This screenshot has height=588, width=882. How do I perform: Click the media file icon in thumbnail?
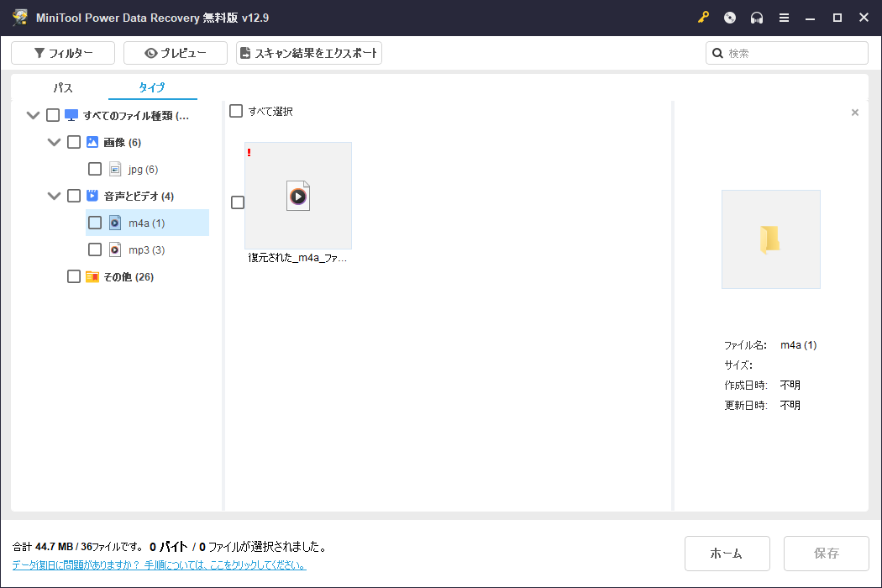pyautogui.click(x=298, y=196)
